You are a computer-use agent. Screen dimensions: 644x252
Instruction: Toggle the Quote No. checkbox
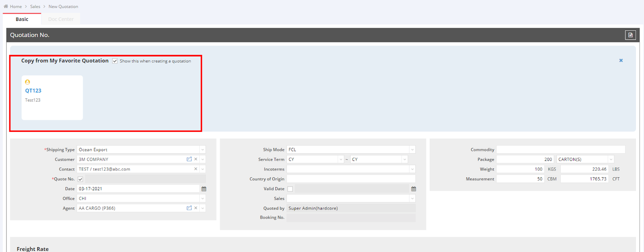point(80,179)
